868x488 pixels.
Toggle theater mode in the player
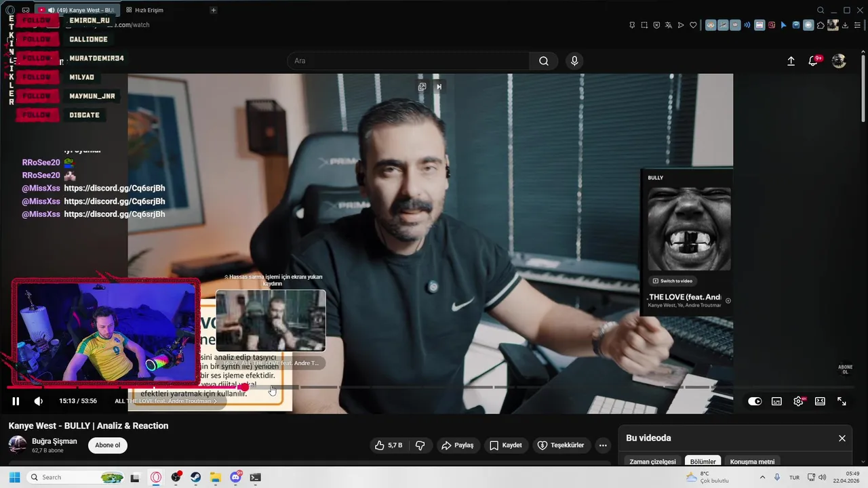(820, 401)
